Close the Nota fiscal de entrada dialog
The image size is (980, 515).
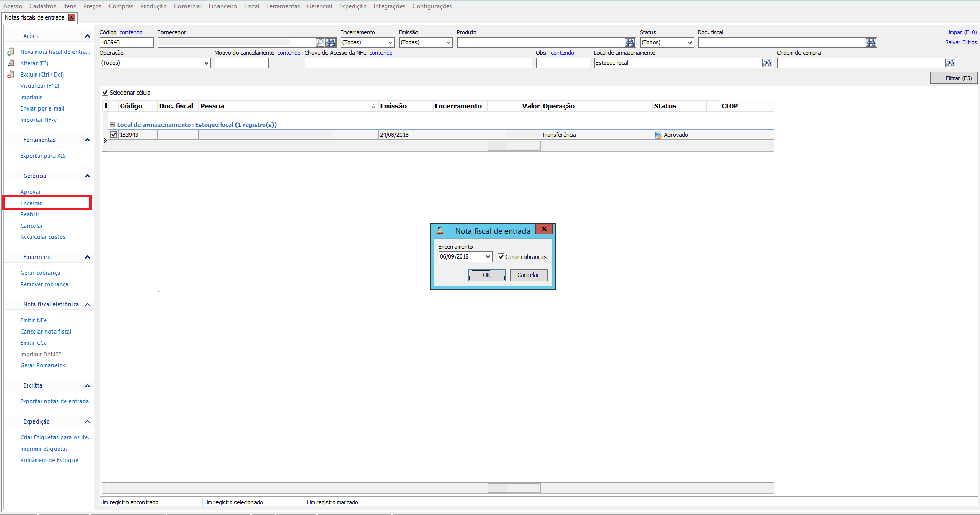(x=544, y=229)
